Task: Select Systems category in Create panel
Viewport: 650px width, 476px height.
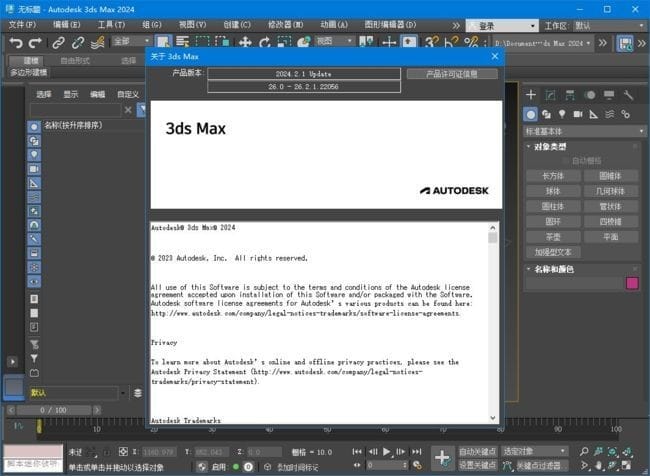Action: coord(625,114)
